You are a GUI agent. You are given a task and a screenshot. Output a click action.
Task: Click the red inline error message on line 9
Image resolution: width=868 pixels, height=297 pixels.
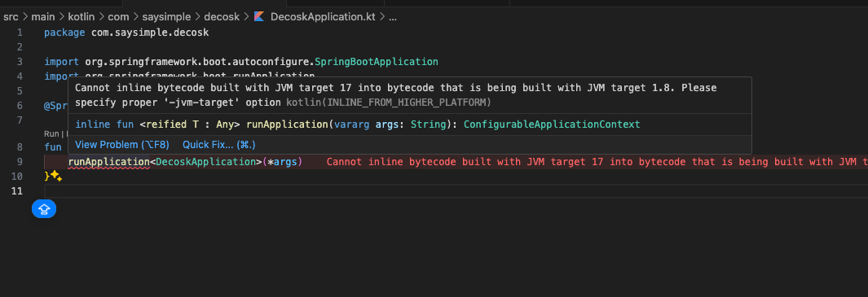(597, 162)
